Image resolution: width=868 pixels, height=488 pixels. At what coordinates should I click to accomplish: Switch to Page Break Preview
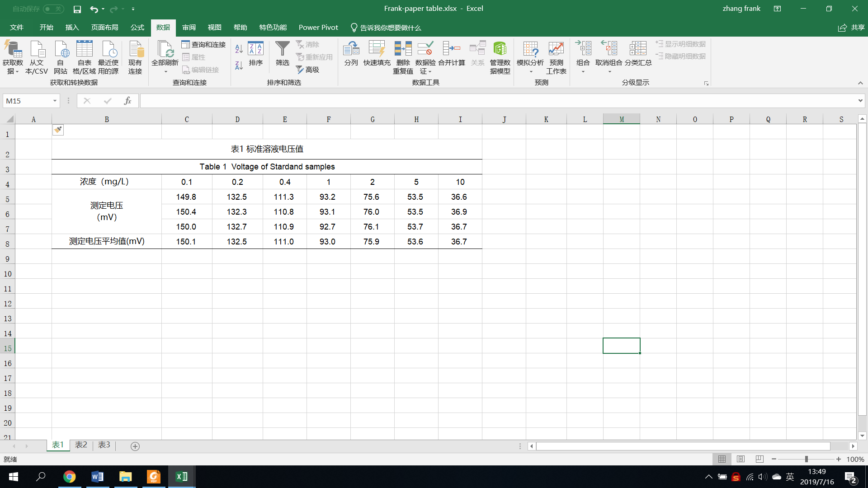point(759,459)
